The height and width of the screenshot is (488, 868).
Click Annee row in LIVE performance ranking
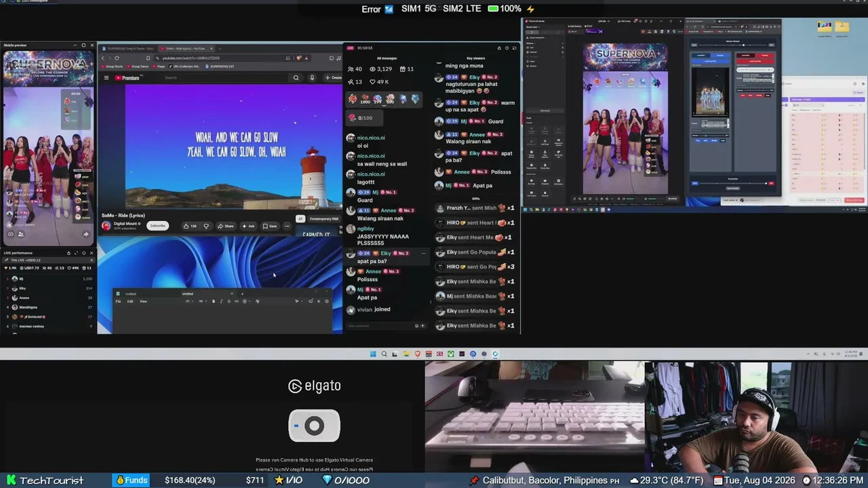(x=49, y=298)
